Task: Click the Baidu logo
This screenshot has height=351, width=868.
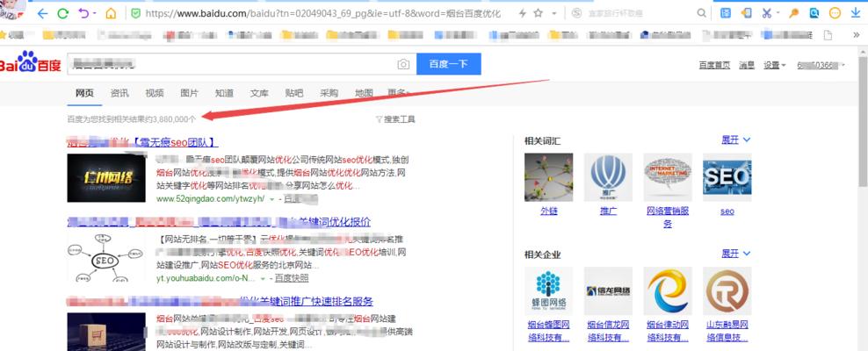Action: 31,62
